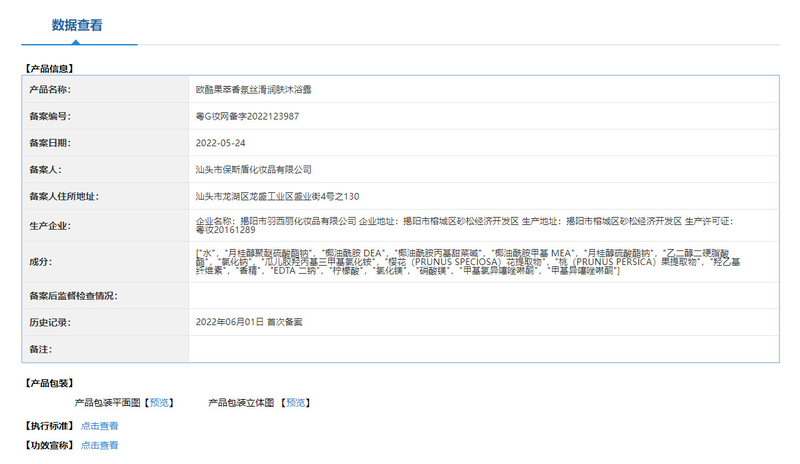This screenshot has width=800, height=464.
Task: Click the 产品包装立体图 label
Action: click(241, 403)
